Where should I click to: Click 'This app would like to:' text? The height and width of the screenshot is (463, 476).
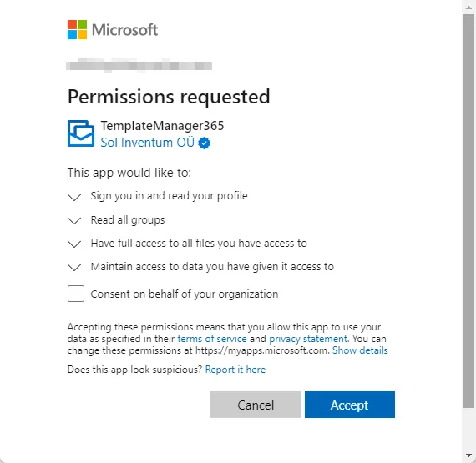pos(129,173)
